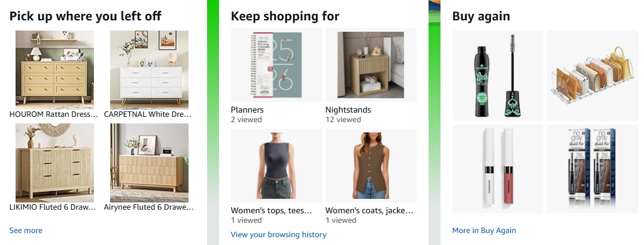
Task: Click the 2025-26 planner product image
Action: coord(277,65)
